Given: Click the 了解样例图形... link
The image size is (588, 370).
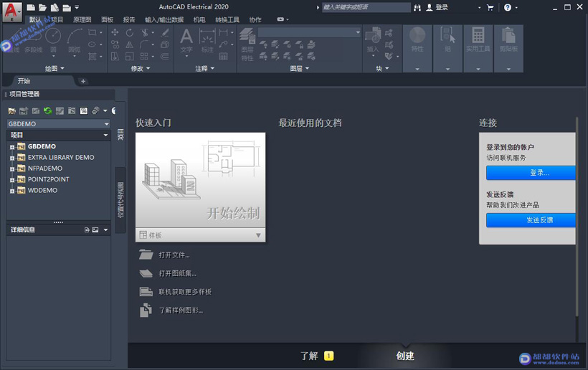Looking at the screenshot, I should [181, 310].
